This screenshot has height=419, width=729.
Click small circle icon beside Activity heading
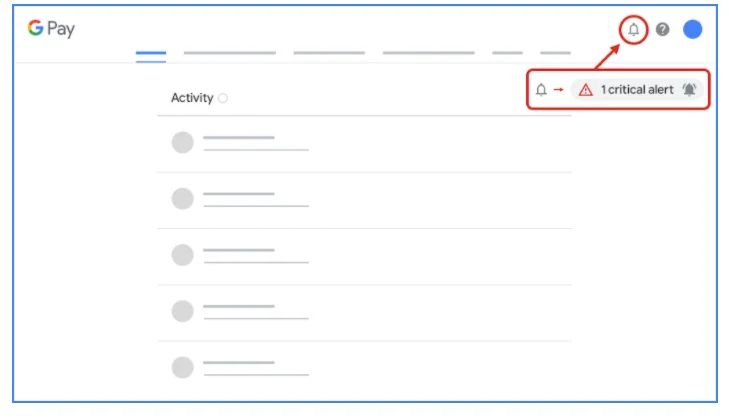pyautogui.click(x=222, y=98)
